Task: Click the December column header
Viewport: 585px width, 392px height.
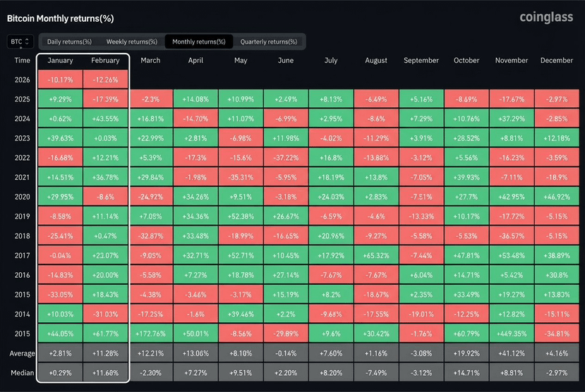Action: coord(557,61)
